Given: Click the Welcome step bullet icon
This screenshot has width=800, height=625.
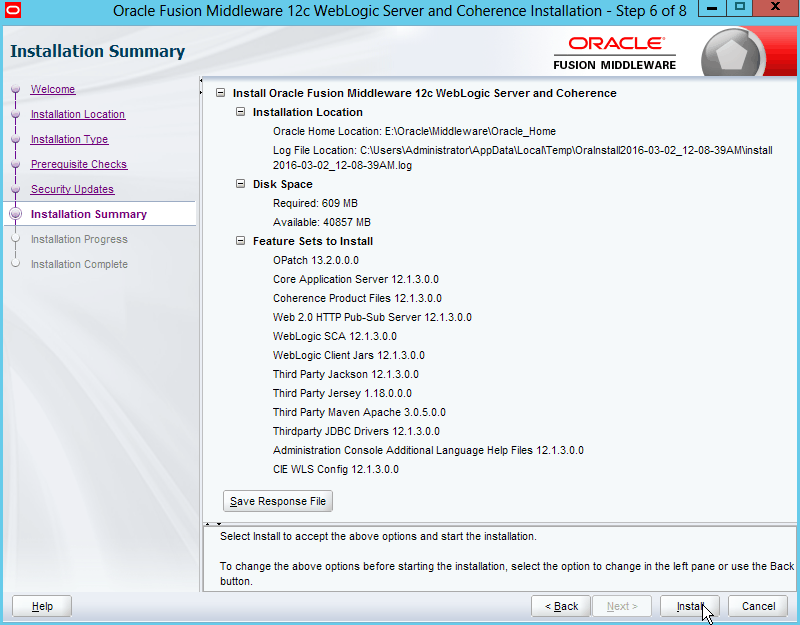Looking at the screenshot, I should [15, 90].
